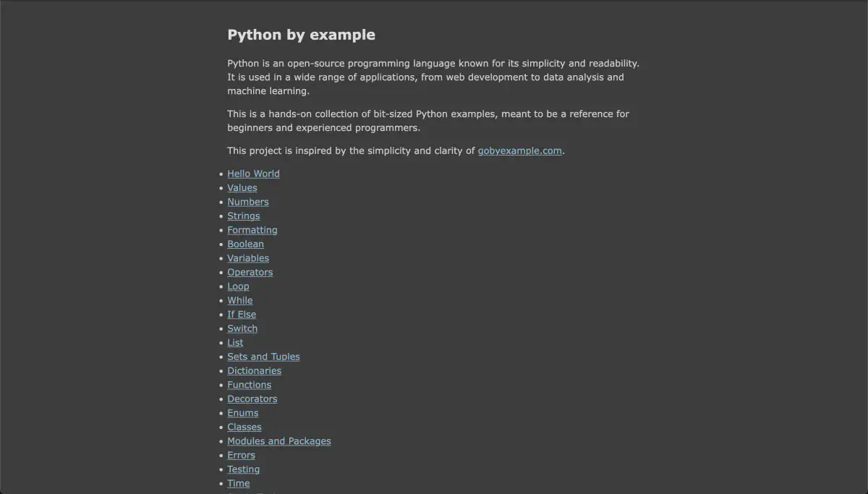Go to the Values example
This screenshot has width=868, height=494.
click(242, 188)
